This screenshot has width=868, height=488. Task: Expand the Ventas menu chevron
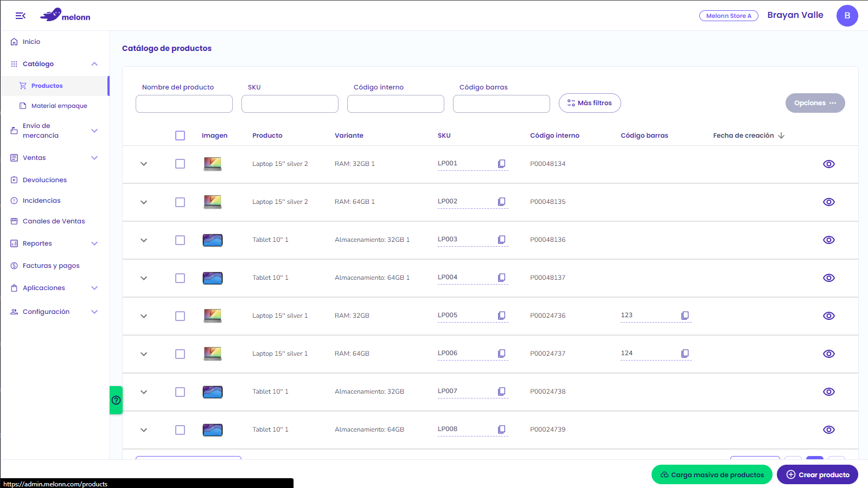[x=94, y=158]
